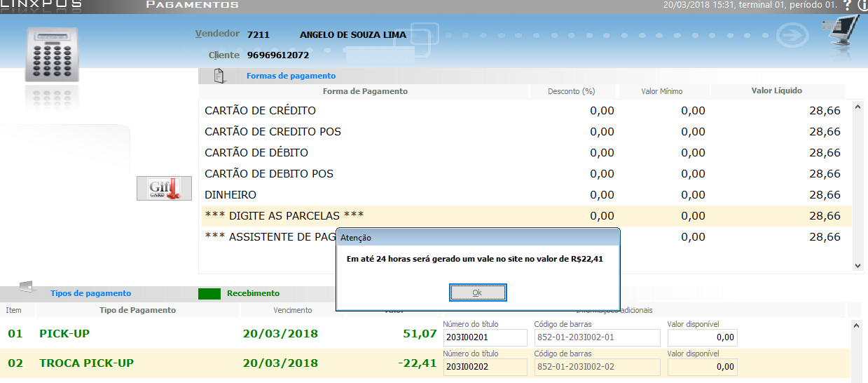Select CARTÃO DE CREDITO POS row
The image size is (868, 383).
click(x=525, y=132)
